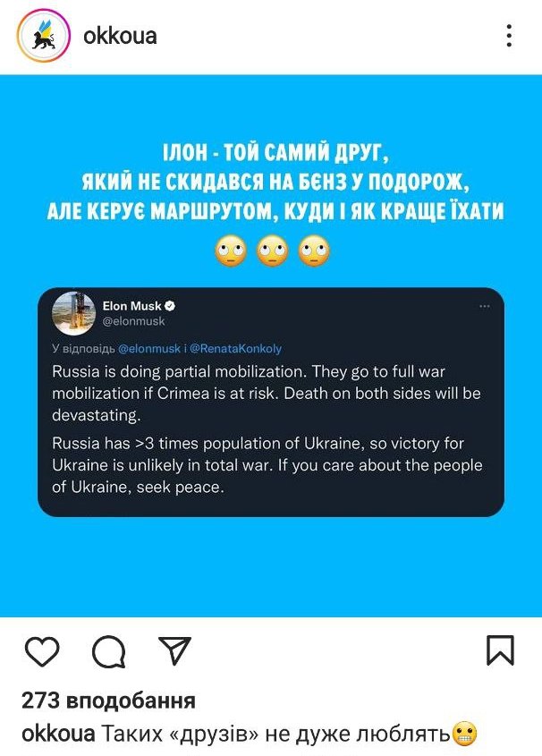Open the tweet's three-dot more menu
This screenshot has width=542, height=756.
pos(485,306)
